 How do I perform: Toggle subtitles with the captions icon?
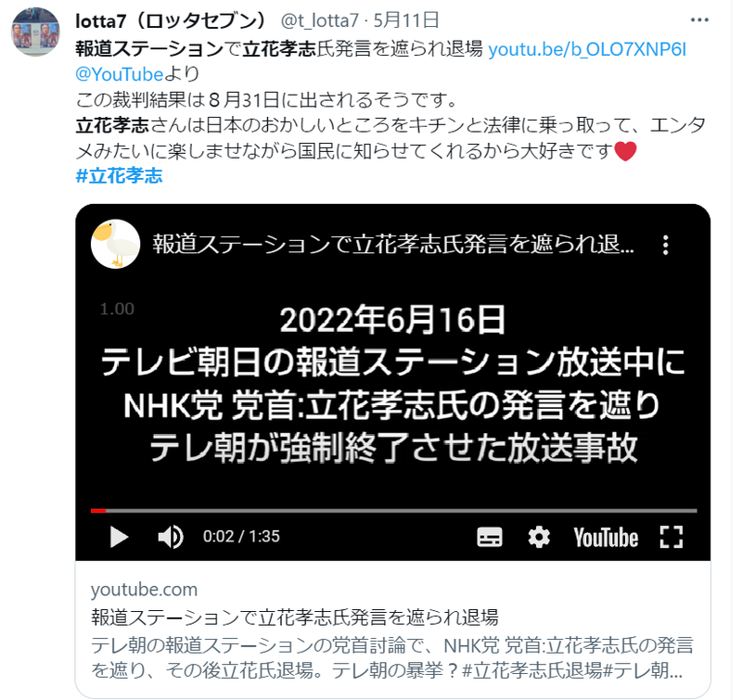pyautogui.click(x=490, y=537)
